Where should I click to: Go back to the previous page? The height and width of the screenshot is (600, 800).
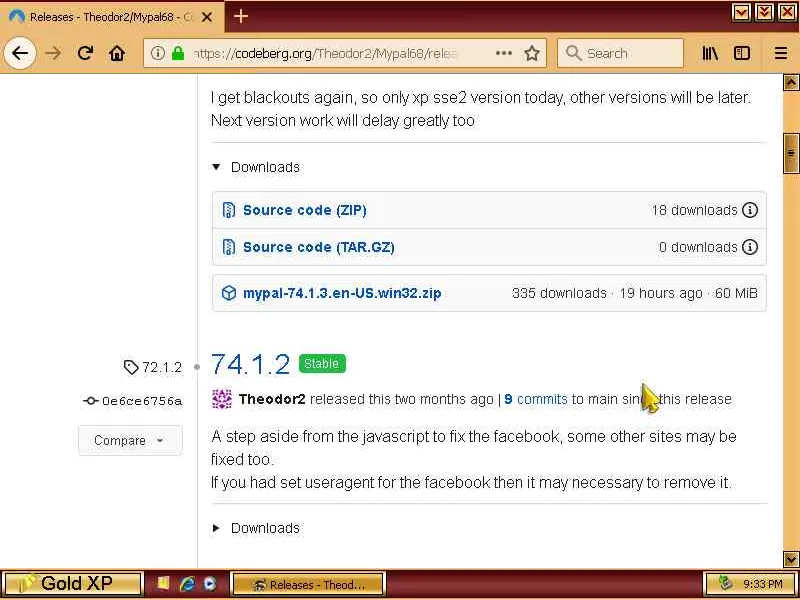coord(20,53)
